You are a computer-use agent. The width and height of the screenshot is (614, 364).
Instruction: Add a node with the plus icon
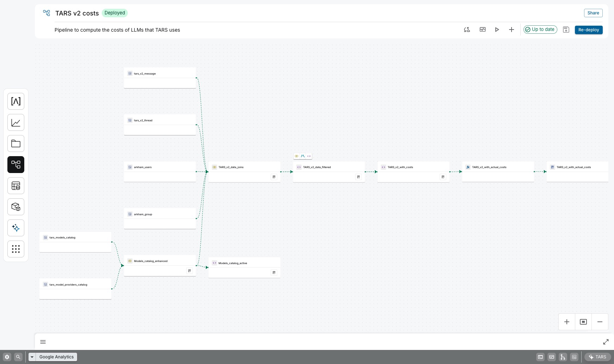click(x=512, y=30)
